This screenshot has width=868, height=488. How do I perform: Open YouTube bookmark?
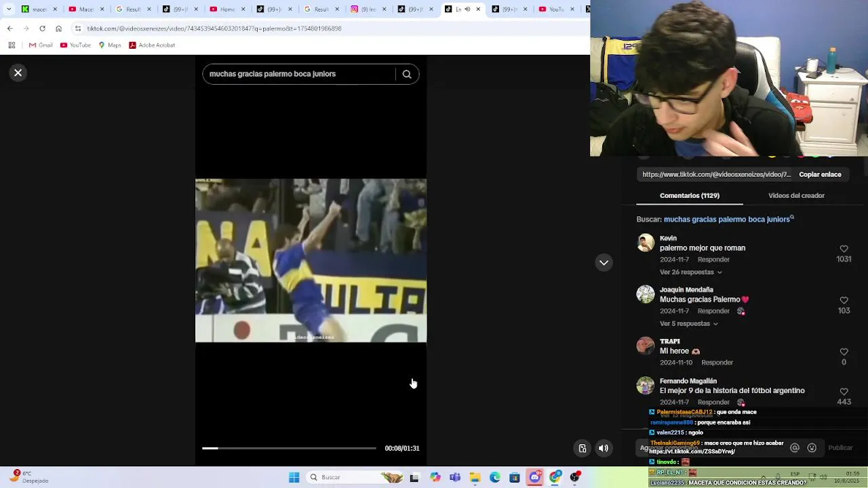pyautogui.click(x=75, y=45)
